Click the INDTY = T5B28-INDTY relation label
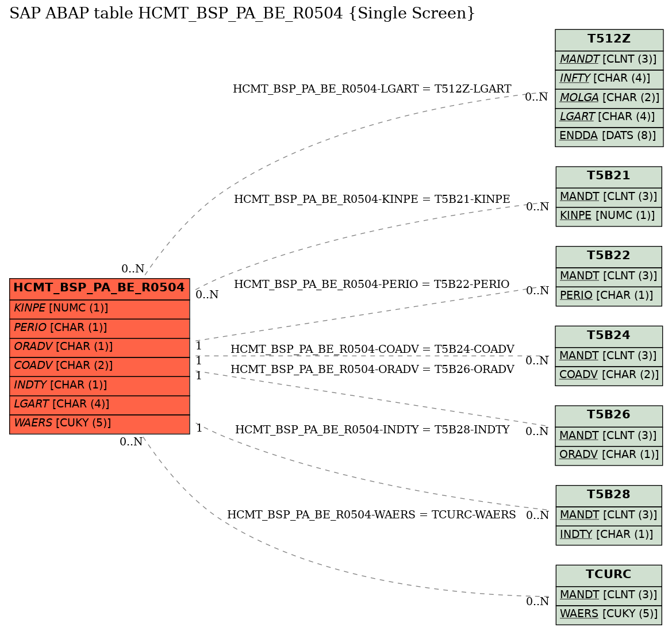Viewport: 672px width, 631px height. [373, 429]
